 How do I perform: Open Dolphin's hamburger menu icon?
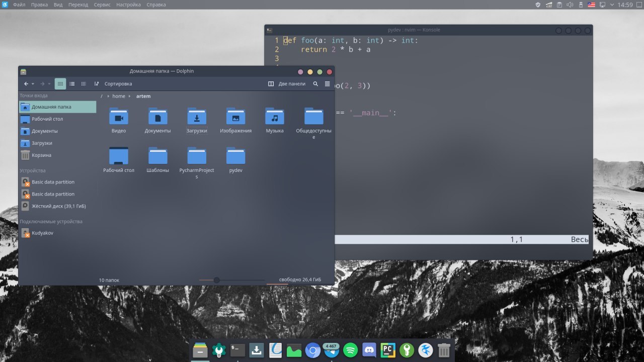[328, 84]
